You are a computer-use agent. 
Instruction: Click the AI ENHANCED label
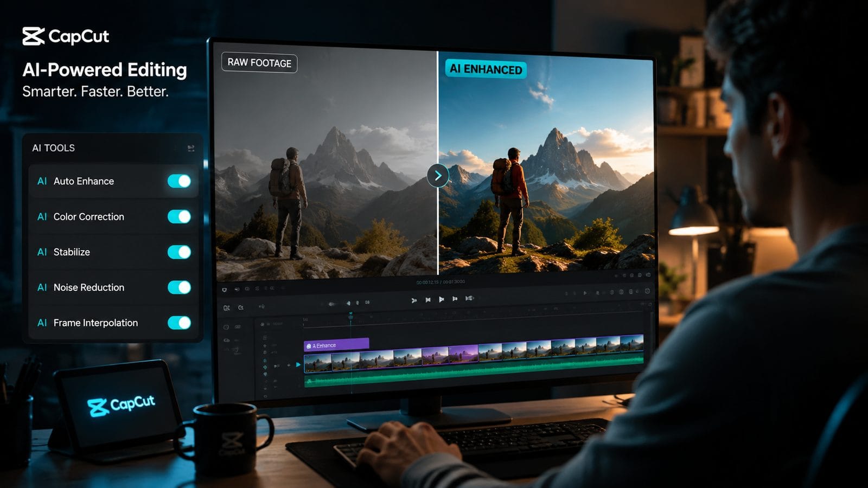(486, 69)
